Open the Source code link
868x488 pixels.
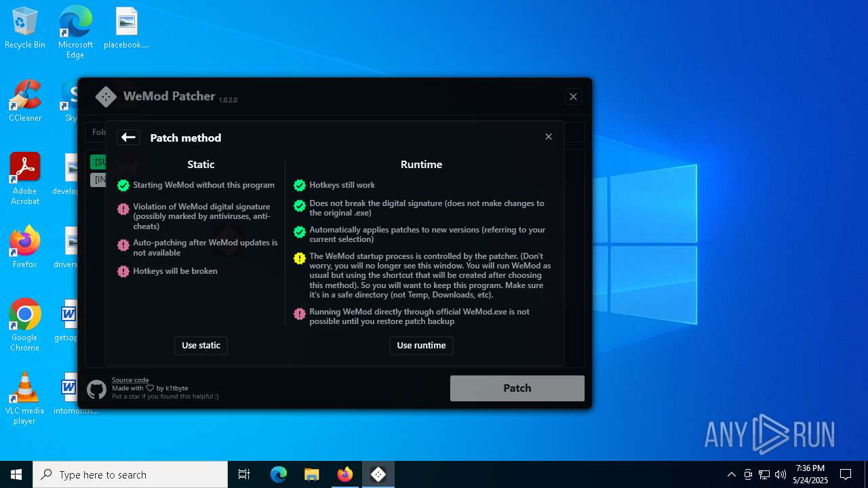pos(130,380)
